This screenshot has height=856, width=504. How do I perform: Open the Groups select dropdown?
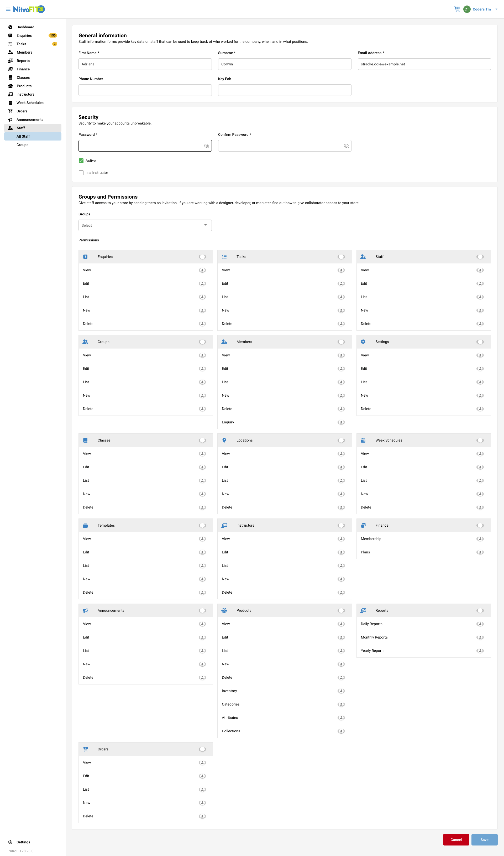[145, 225]
